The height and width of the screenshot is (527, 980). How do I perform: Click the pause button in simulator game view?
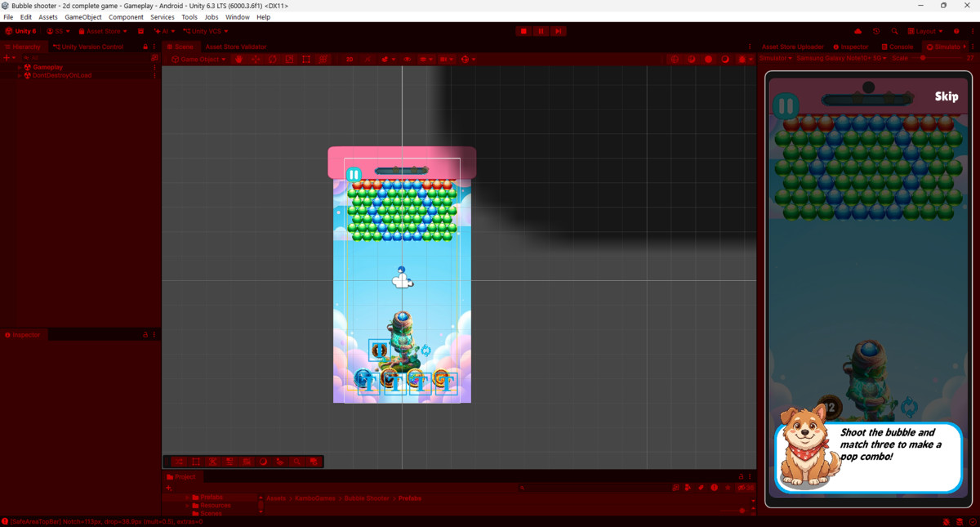[786, 106]
